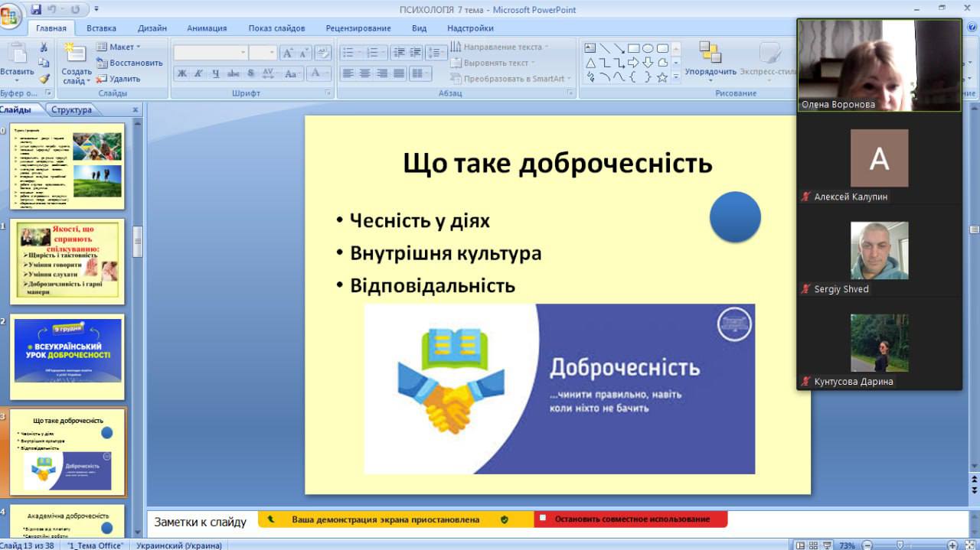The width and height of the screenshot is (980, 550).
Task: Toggle bold (Ж) formatting
Action: click(182, 73)
